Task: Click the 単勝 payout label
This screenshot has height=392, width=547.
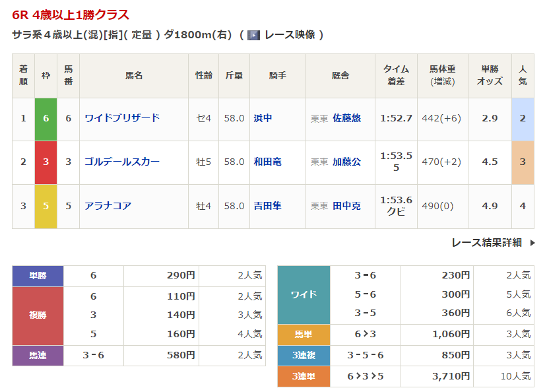Action: click(38, 276)
